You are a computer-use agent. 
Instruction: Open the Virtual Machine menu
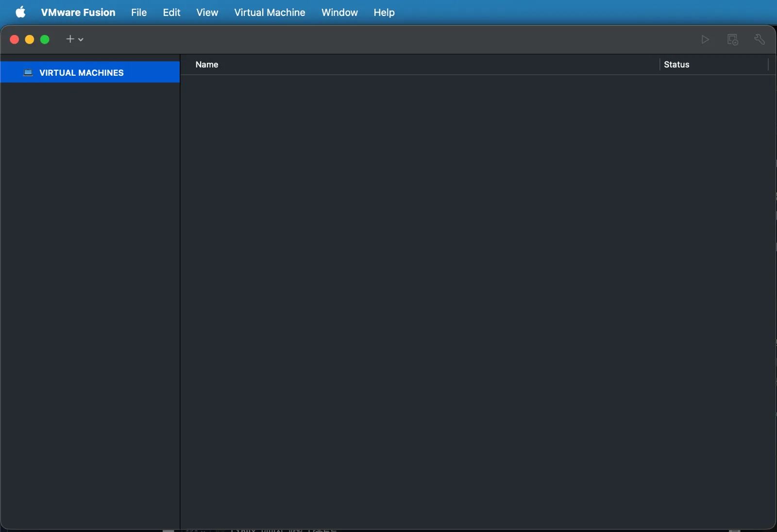point(270,12)
